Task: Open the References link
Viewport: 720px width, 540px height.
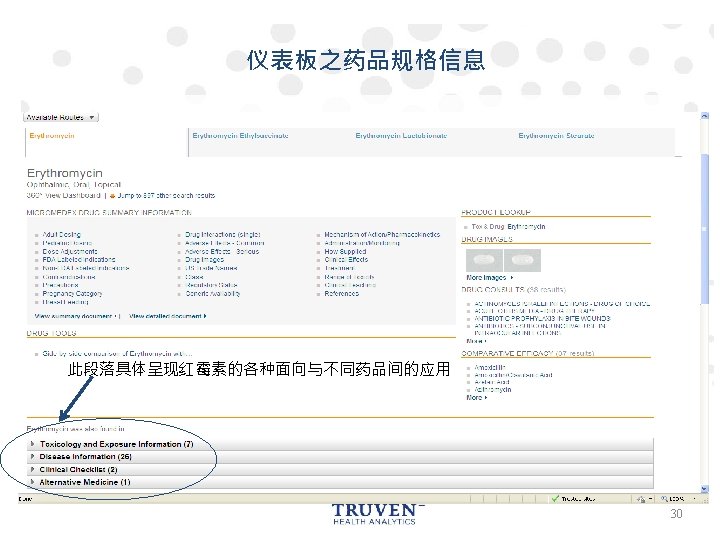Action: (x=342, y=293)
